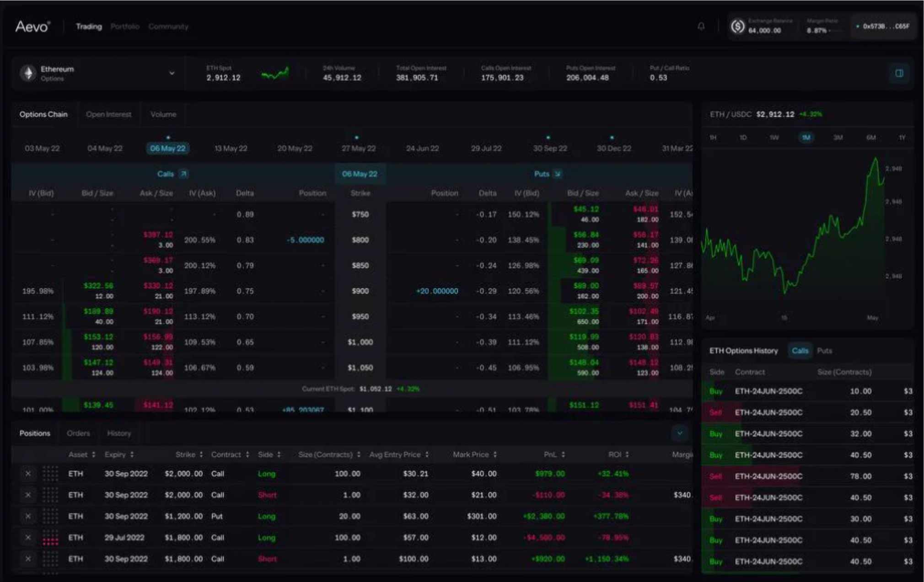Sort positions by Expiry

click(119, 454)
